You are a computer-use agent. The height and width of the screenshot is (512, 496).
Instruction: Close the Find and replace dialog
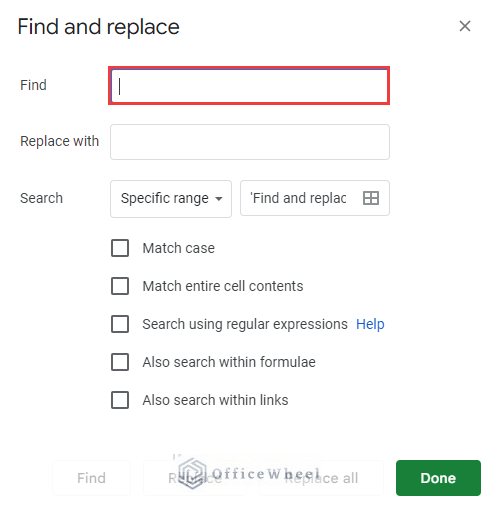[465, 26]
